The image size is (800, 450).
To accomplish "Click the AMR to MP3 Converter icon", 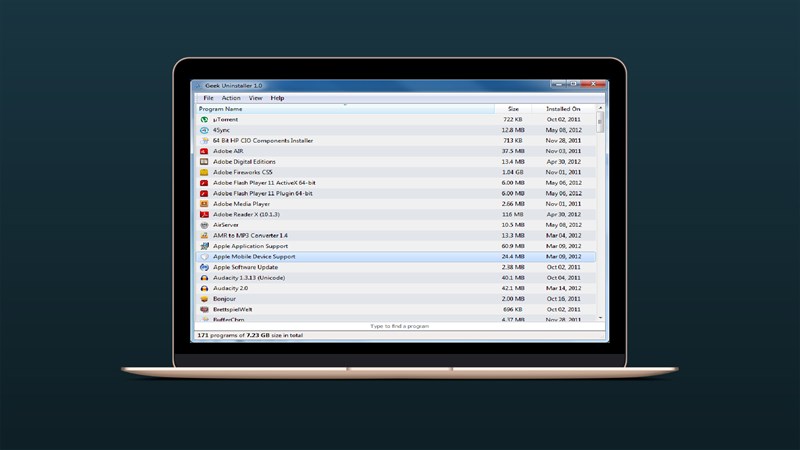I will tap(204, 235).
